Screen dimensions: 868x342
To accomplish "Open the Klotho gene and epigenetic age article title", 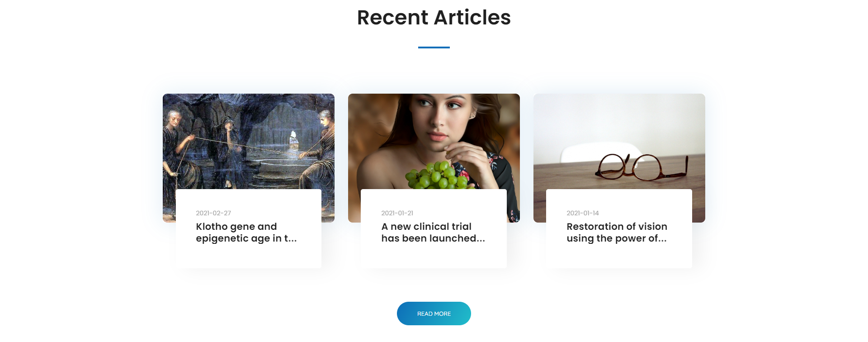I will pos(246,233).
